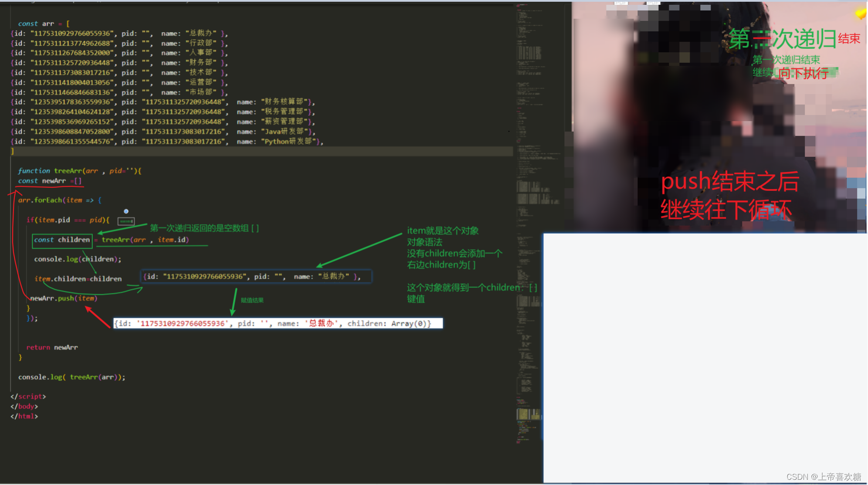
Task: Click the name "税务管理部" in its row
Action: 285,112
